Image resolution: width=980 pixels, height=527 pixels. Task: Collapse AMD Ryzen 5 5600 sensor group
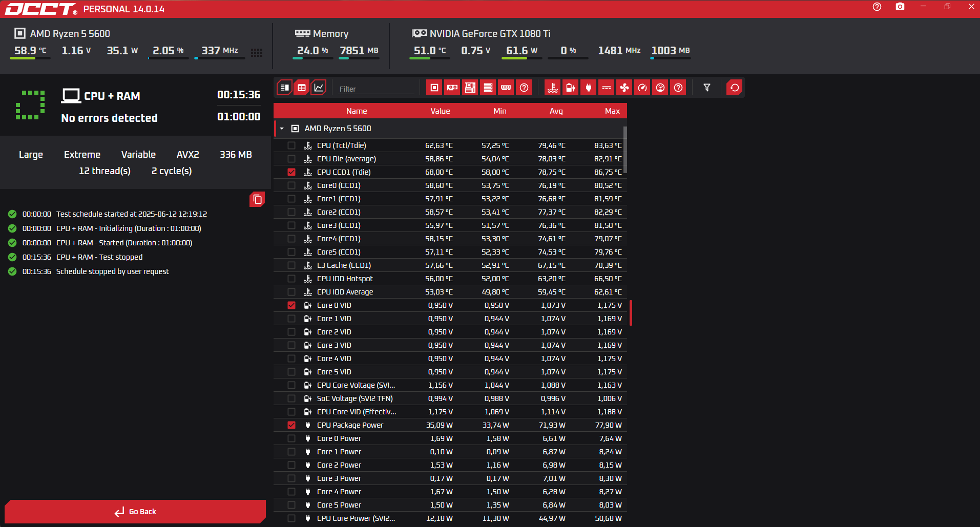coord(282,129)
